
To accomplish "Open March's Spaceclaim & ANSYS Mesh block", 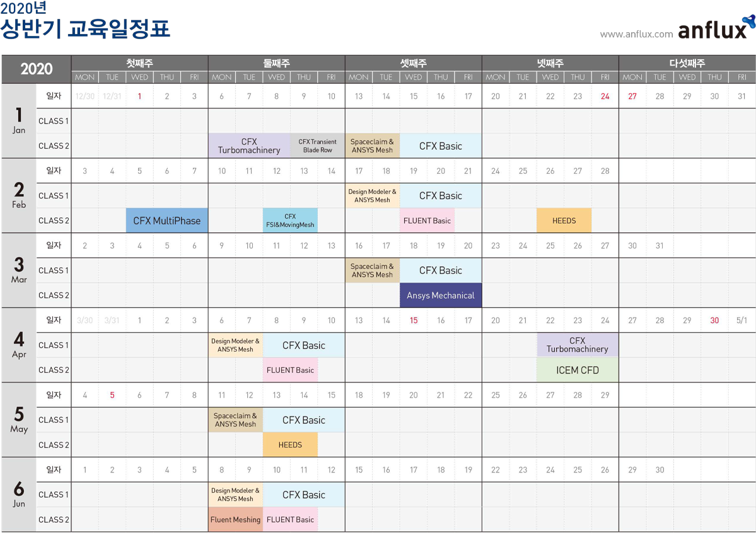I will pos(372,270).
